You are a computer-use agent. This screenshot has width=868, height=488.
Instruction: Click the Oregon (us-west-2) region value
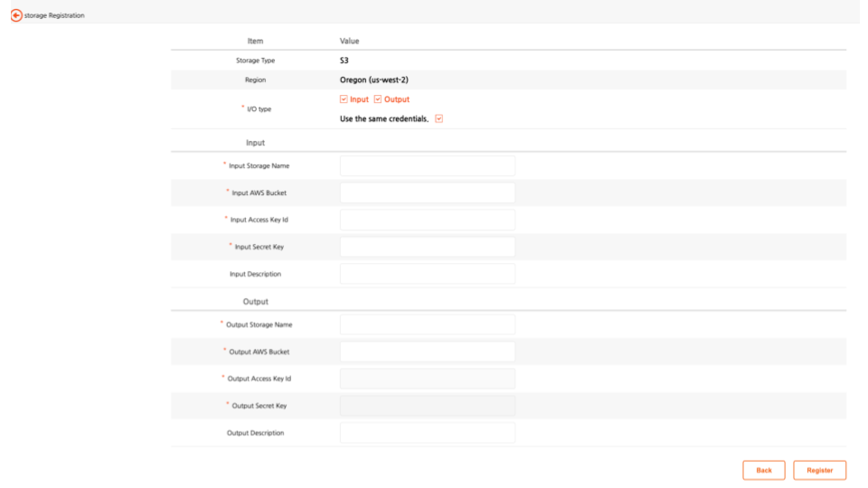[373, 80]
